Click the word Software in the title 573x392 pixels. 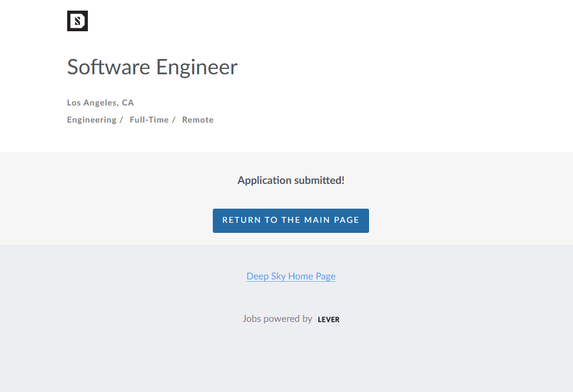pos(108,67)
